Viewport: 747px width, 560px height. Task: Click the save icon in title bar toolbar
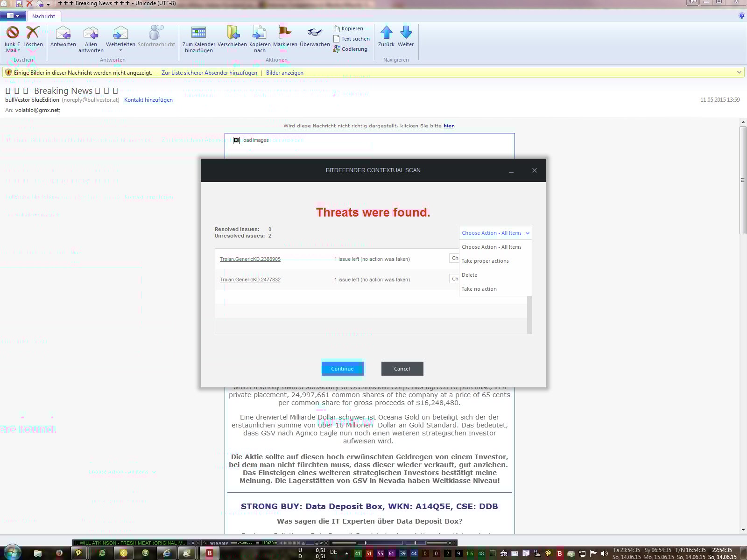click(19, 4)
